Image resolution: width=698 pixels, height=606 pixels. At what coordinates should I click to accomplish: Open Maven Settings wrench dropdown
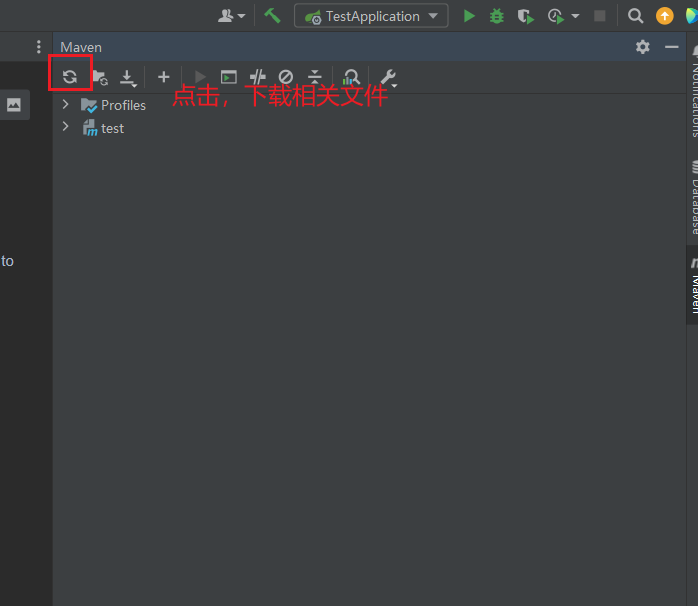pos(389,78)
